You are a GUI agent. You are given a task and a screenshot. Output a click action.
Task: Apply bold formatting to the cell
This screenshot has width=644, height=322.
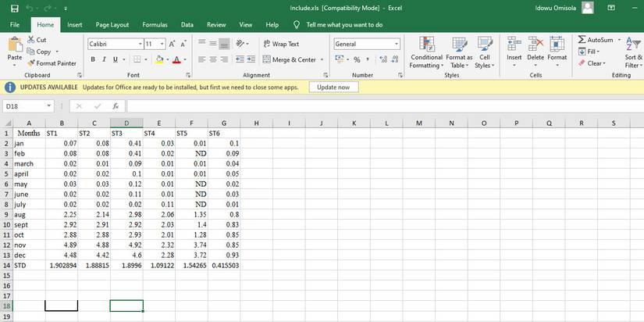click(x=93, y=59)
